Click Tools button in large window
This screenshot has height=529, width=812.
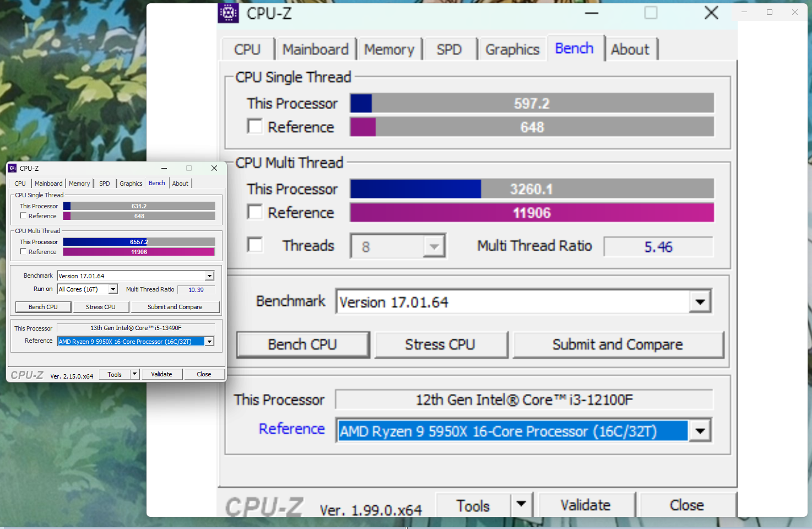click(x=473, y=505)
